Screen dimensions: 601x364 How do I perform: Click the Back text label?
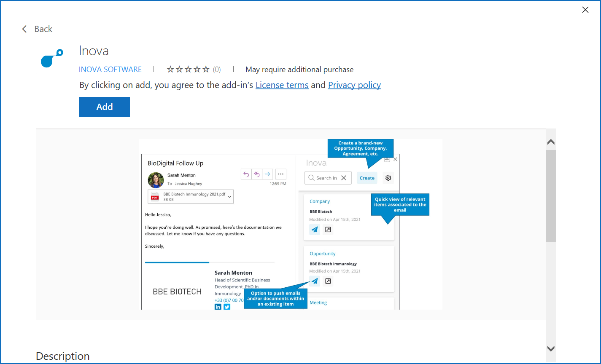coord(43,29)
